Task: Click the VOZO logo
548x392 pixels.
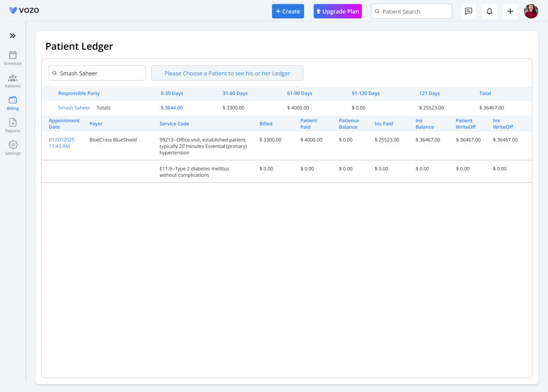Action: (x=24, y=11)
